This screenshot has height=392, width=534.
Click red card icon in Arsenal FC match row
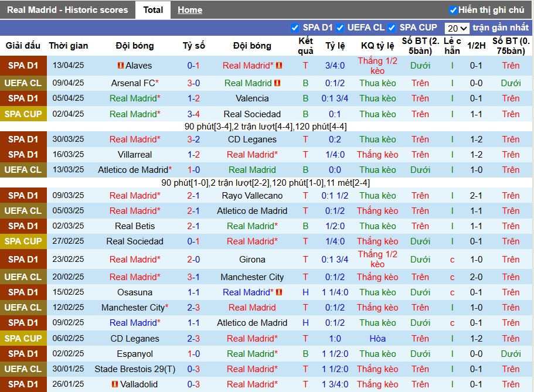[277, 83]
